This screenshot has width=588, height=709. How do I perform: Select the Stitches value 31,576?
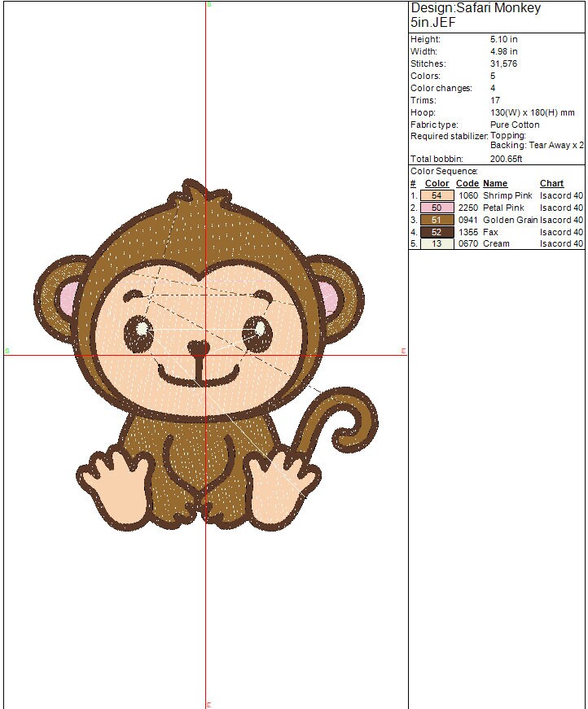[503, 63]
